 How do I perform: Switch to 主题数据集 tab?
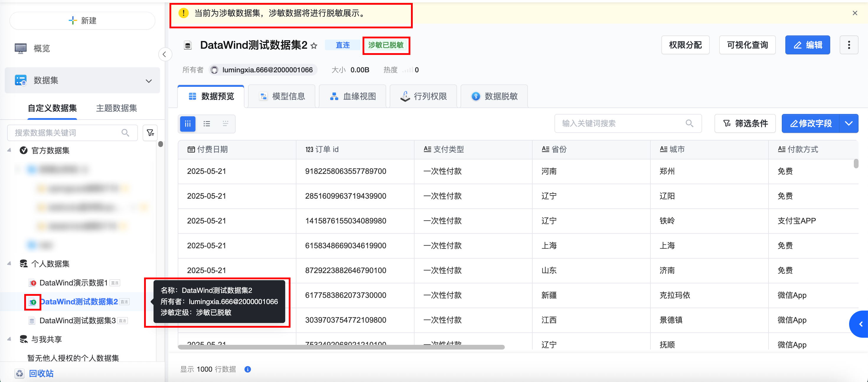(116, 108)
